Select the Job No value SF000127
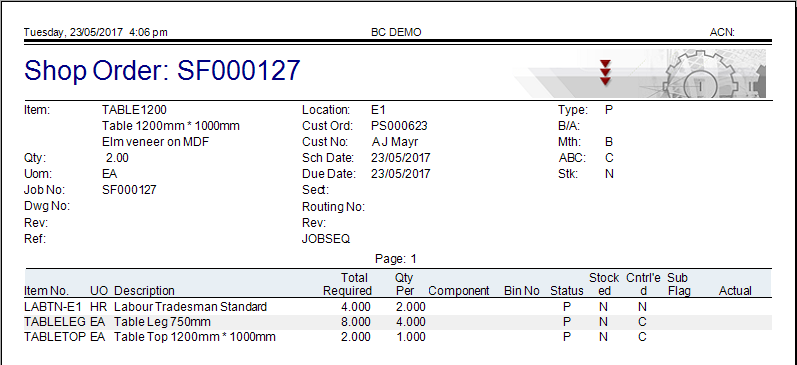 pyautogui.click(x=129, y=190)
